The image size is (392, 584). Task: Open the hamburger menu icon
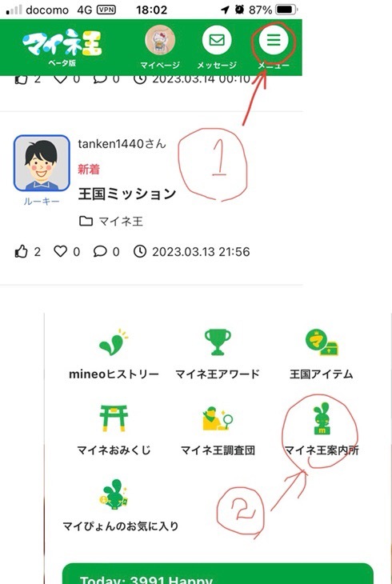[x=274, y=40]
